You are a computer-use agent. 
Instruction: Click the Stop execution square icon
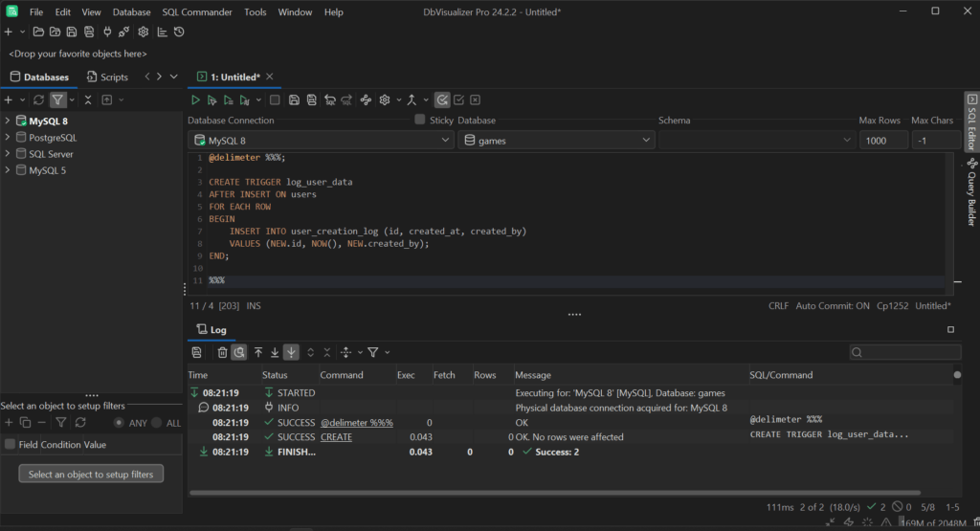coord(275,100)
